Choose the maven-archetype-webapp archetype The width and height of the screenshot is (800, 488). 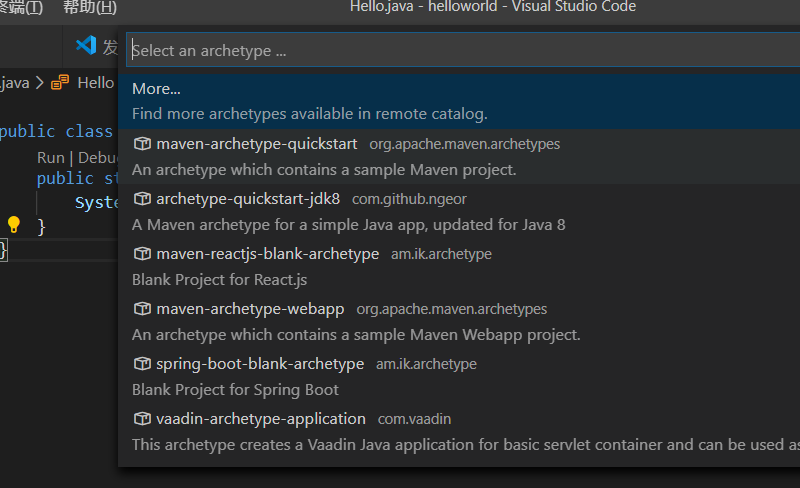[x=250, y=309]
